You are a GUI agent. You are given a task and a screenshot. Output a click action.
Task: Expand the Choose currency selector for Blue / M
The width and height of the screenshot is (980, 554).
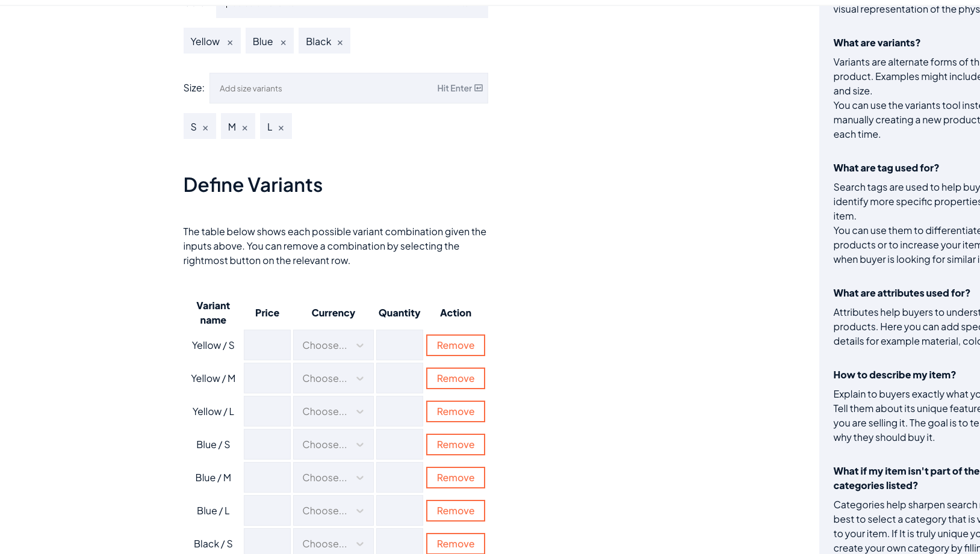(333, 477)
